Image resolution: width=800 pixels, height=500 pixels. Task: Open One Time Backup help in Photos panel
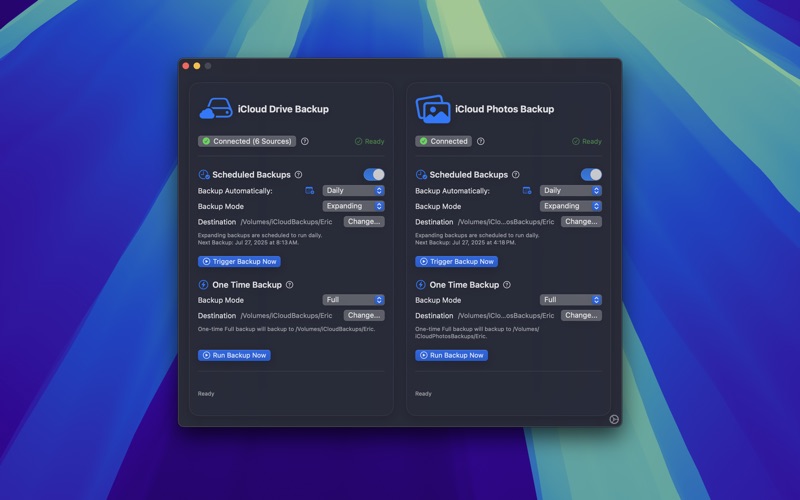(507, 285)
